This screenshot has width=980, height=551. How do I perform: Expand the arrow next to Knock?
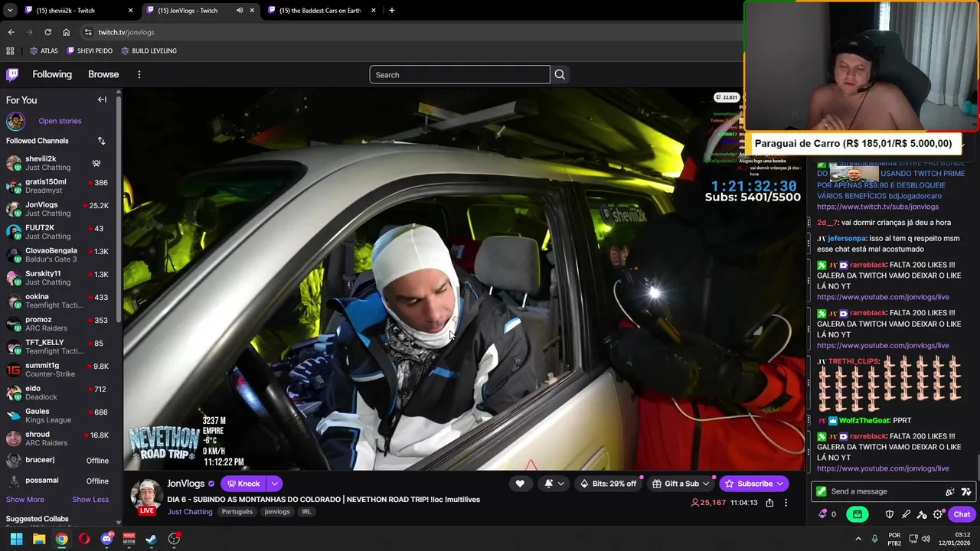click(274, 484)
